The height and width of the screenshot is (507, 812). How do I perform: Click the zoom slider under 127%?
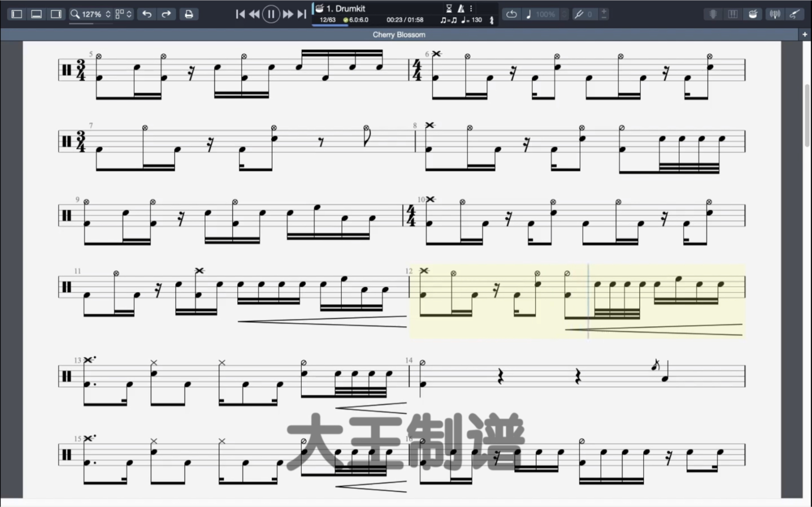click(x=91, y=23)
